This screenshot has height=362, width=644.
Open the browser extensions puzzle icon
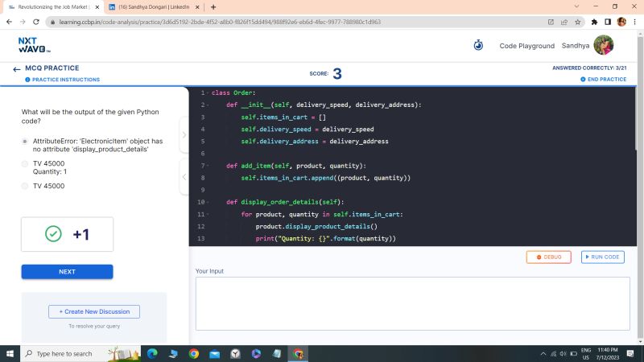point(594,22)
